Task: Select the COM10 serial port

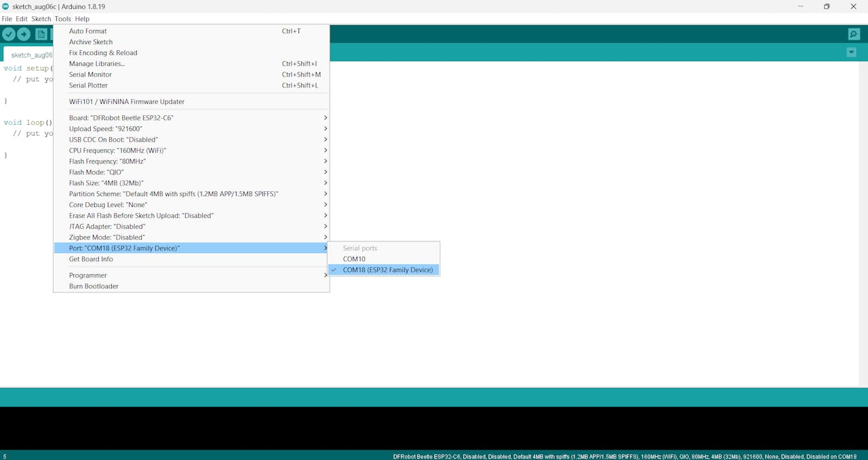Action: [x=384, y=259]
